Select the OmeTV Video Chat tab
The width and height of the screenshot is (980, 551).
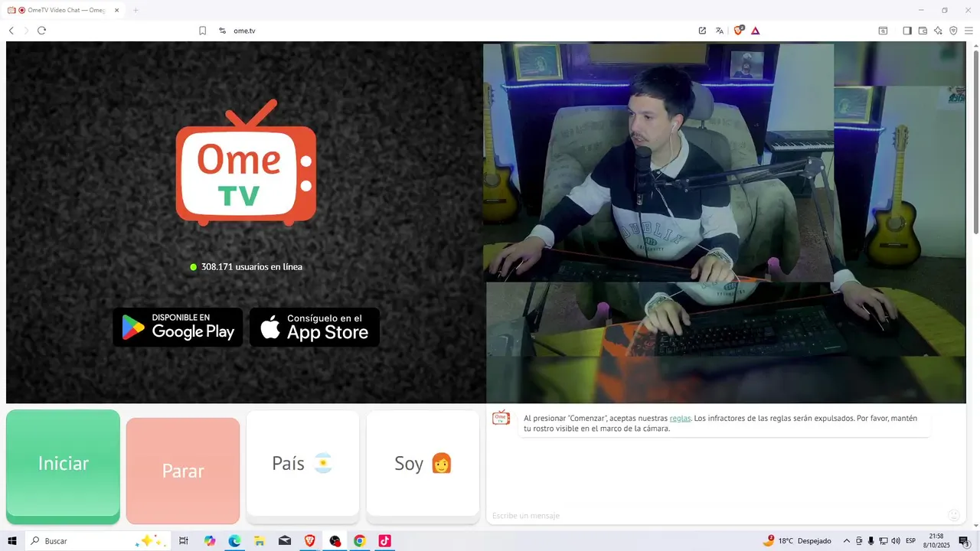[x=64, y=10]
